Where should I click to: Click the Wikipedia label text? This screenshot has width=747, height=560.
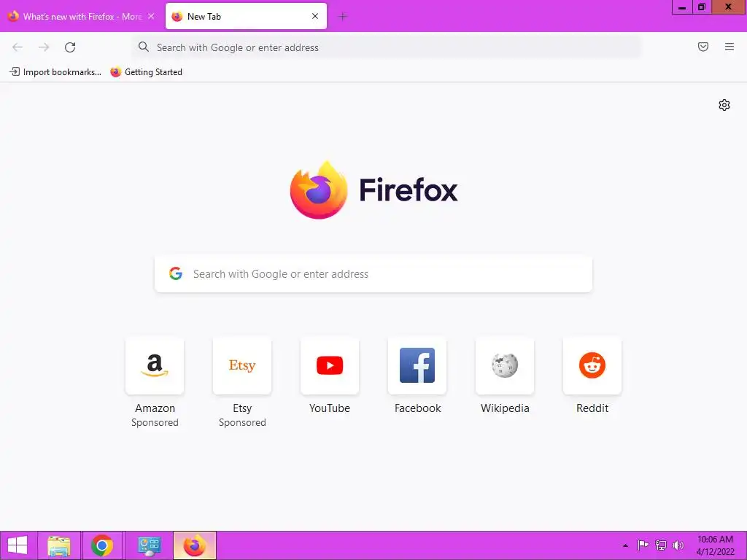click(x=505, y=408)
